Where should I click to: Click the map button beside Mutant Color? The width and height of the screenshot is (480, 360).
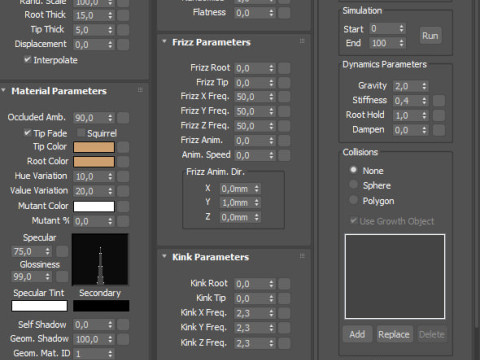(123, 206)
